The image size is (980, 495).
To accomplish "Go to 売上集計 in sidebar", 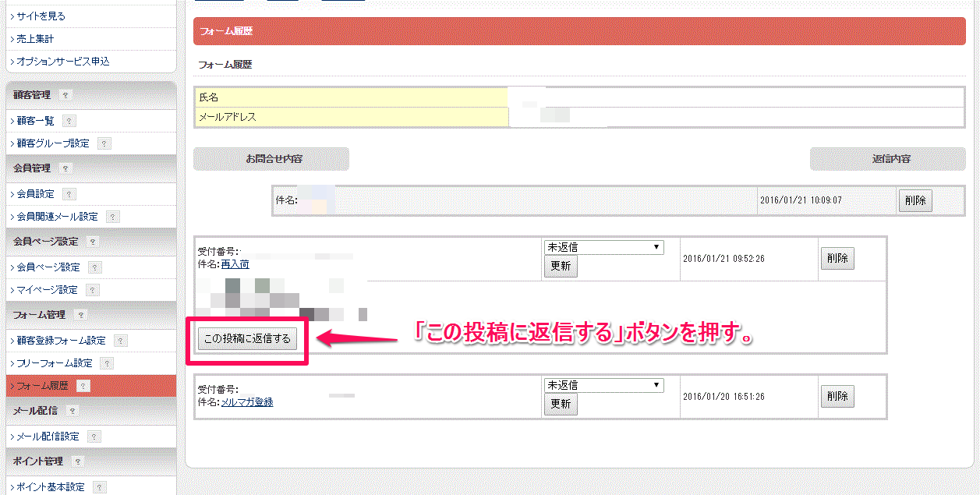I will click(x=35, y=38).
